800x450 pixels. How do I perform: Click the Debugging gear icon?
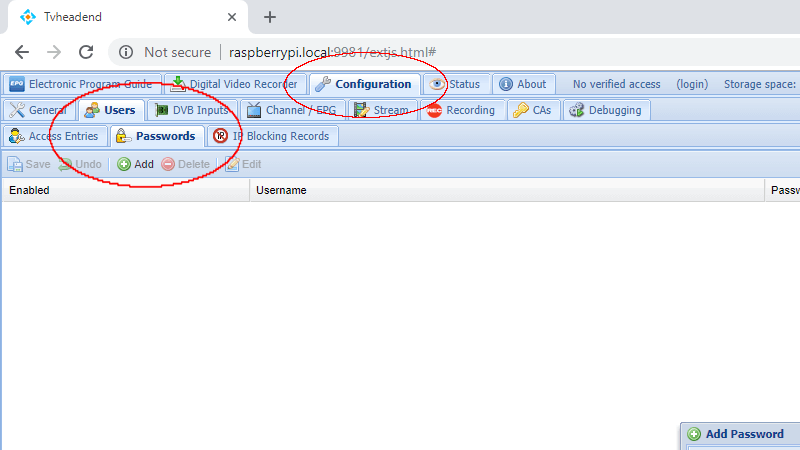(577, 110)
